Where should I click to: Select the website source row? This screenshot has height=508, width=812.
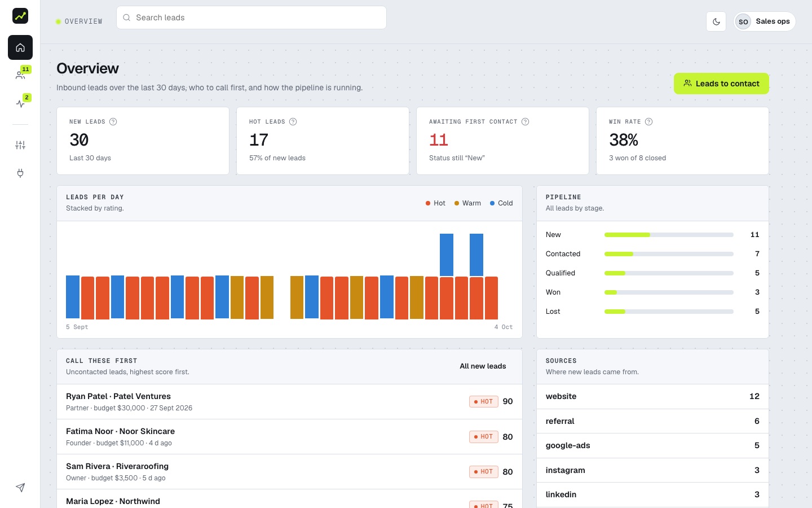(x=652, y=396)
